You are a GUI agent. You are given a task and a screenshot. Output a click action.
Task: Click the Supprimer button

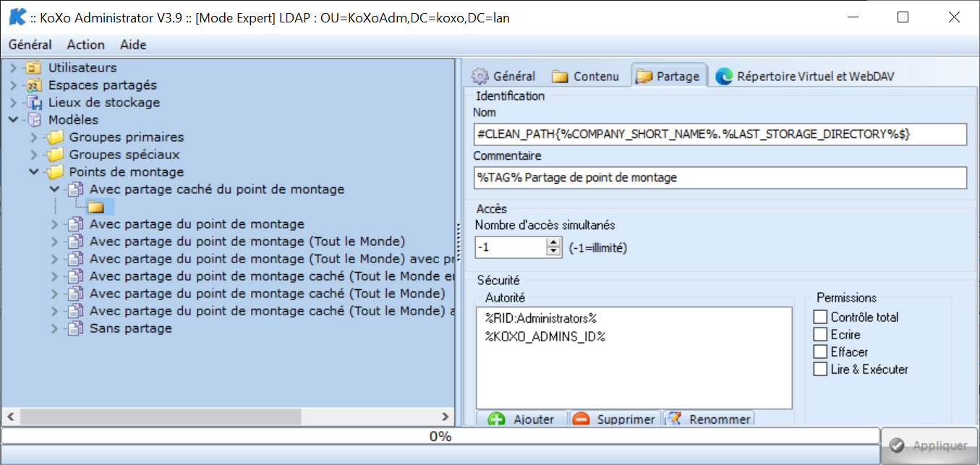coord(615,419)
